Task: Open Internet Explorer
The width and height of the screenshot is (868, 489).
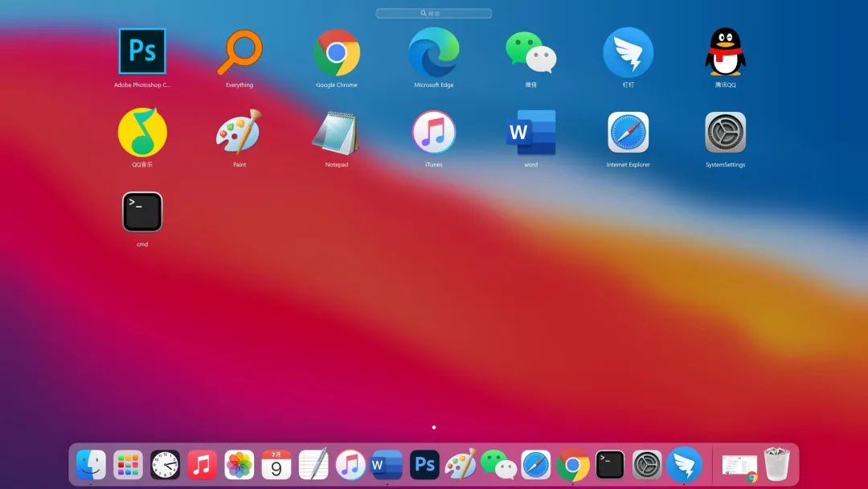Action: (x=628, y=133)
